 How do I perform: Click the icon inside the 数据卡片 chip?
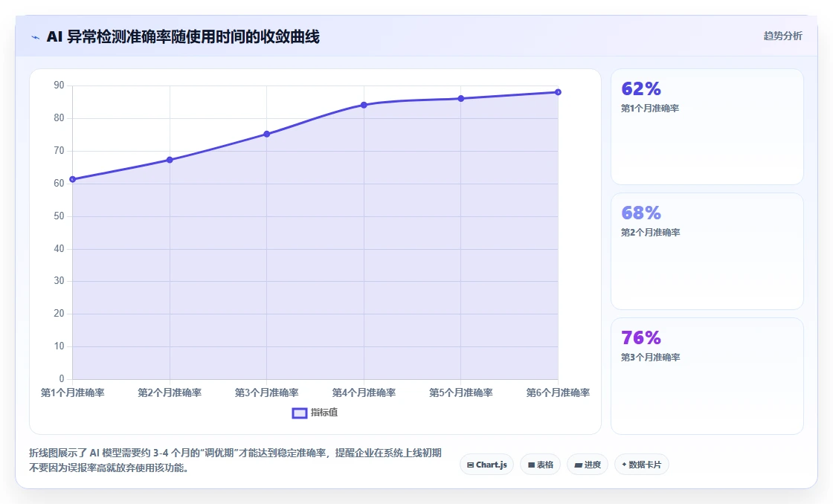[624, 465]
